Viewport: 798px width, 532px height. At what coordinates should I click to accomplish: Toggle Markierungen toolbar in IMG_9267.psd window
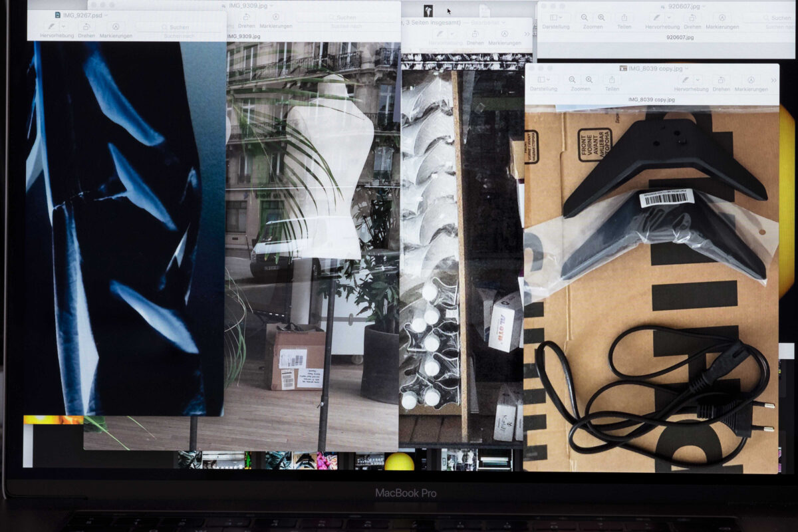click(x=116, y=26)
